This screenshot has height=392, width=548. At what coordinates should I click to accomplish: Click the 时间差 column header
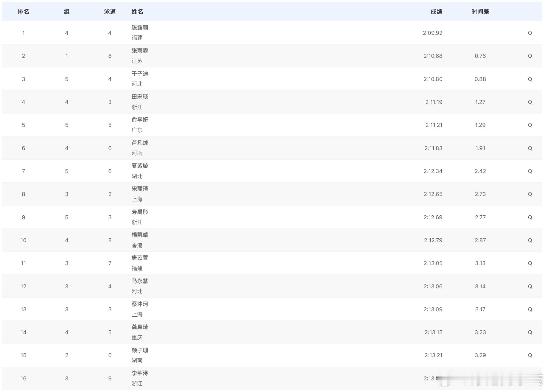(480, 12)
